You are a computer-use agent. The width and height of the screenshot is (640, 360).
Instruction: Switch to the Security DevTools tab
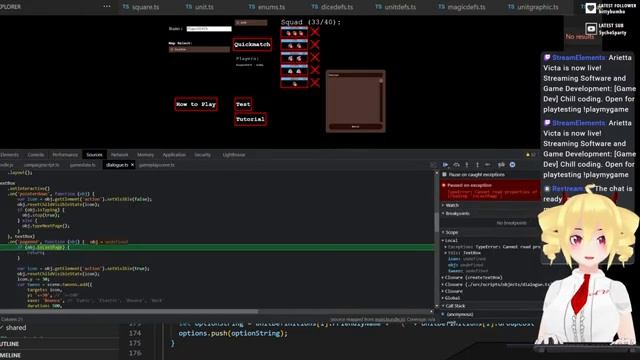click(x=202, y=155)
